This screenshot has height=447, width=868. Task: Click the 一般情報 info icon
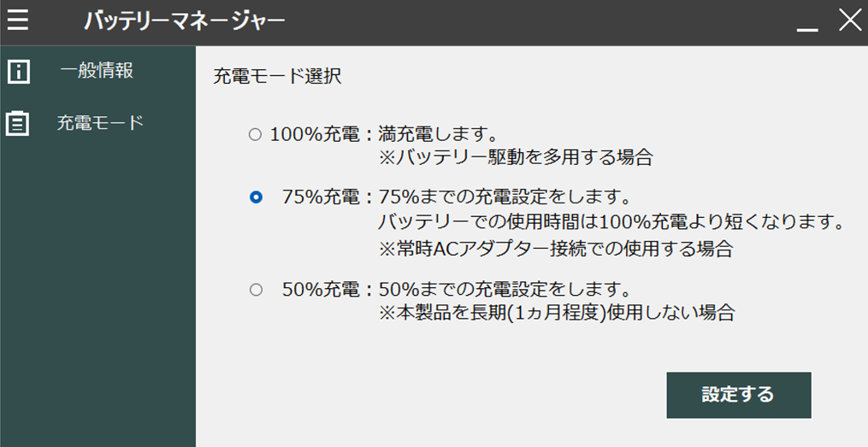click(x=18, y=72)
